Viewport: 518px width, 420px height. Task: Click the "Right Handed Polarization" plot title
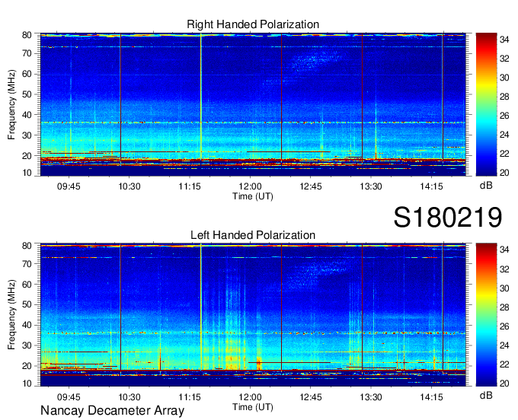pyautogui.click(x=253, y=24)
